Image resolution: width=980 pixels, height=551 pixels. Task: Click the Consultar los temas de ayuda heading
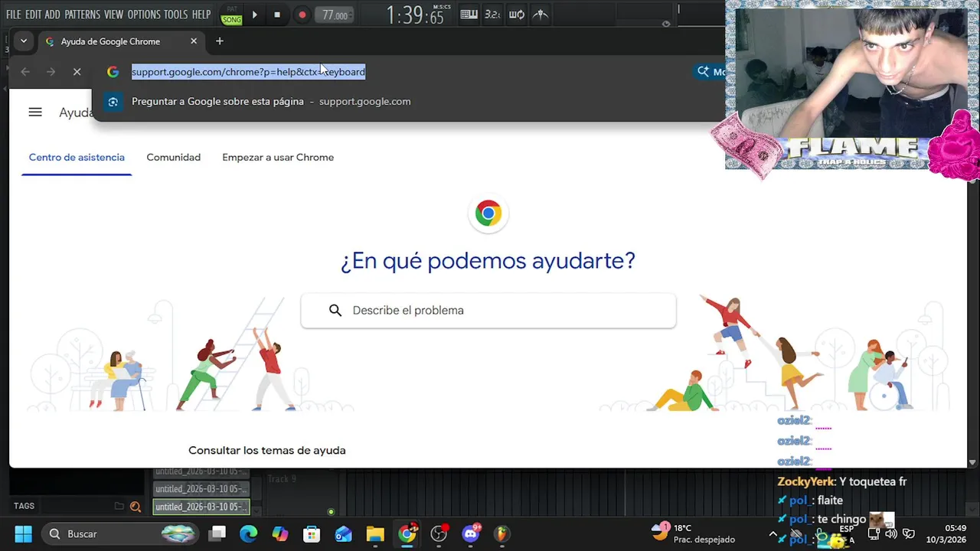tap(267, 451)
